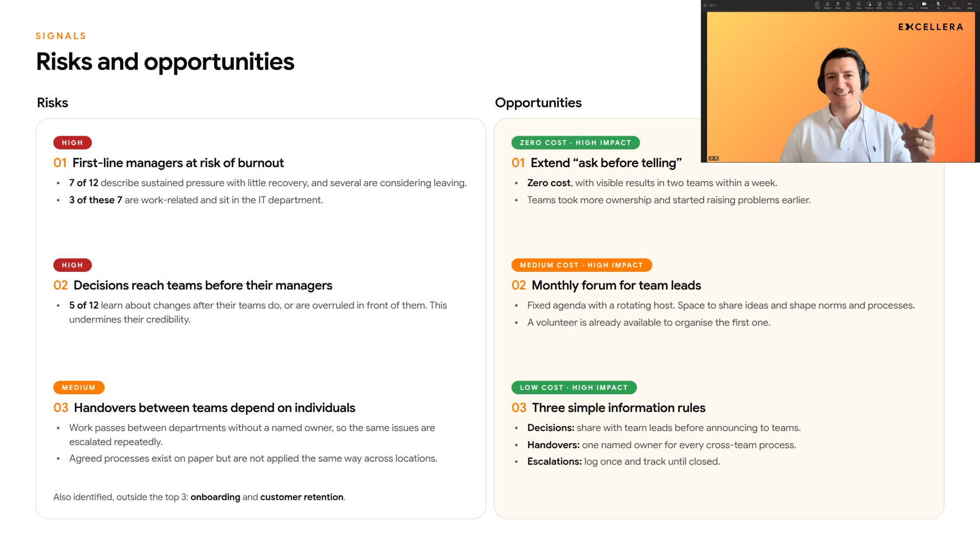Raise your hand in the meeting
The height and width of the screenshot is (551, 980).
coord(838,5)
